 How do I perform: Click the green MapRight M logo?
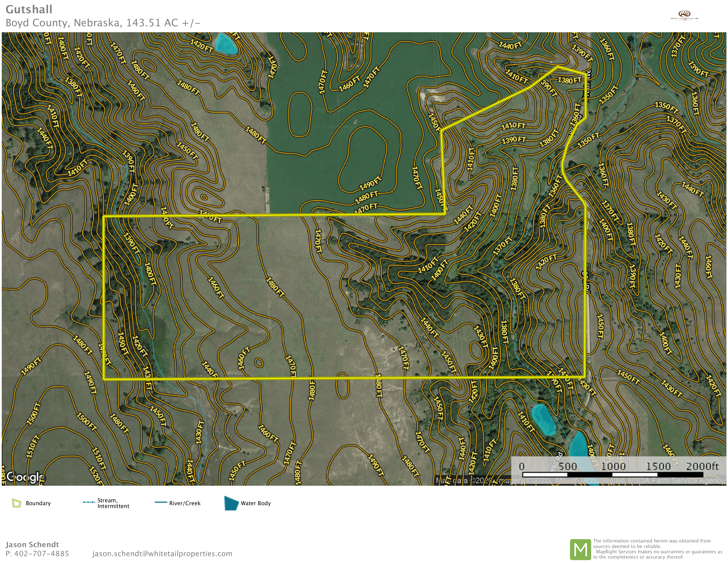tap(580, 550)
